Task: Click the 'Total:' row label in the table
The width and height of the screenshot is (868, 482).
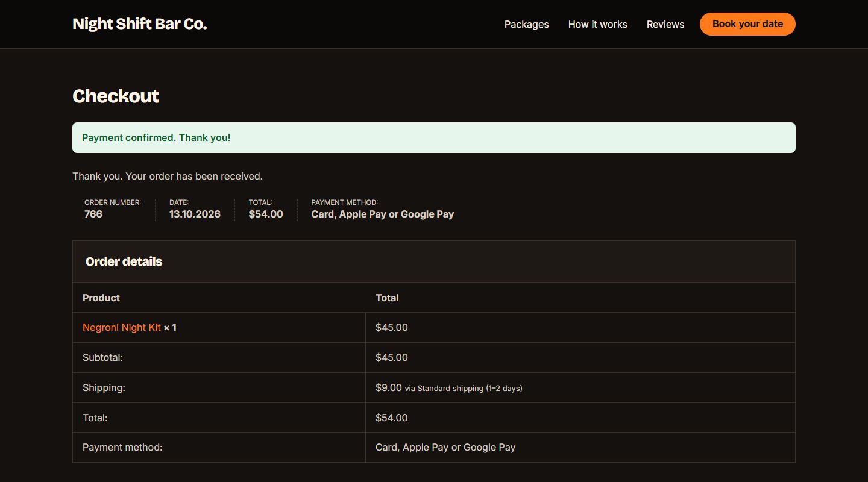Action: [95, 418]
